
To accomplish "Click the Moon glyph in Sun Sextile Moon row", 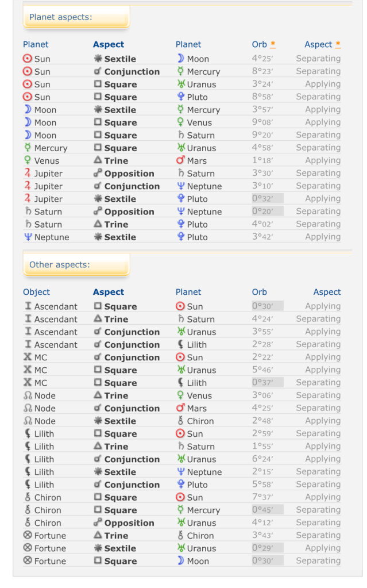I will pyautogui.click(x=180, y=59).
